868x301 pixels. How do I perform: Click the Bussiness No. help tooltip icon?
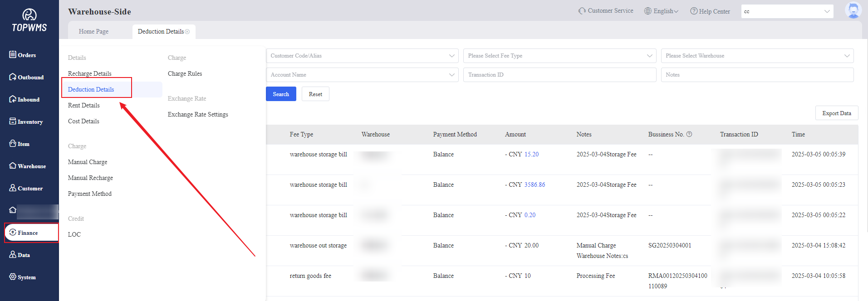point(689,134)
